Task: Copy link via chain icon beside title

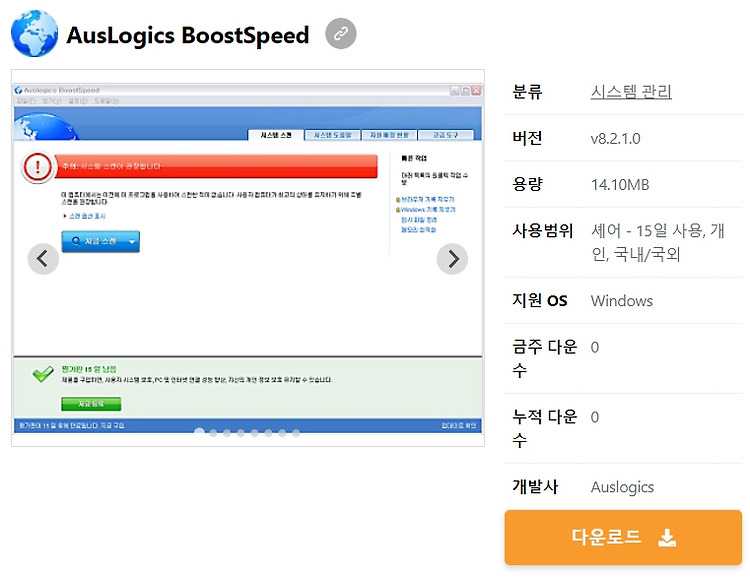Action: 341,33
